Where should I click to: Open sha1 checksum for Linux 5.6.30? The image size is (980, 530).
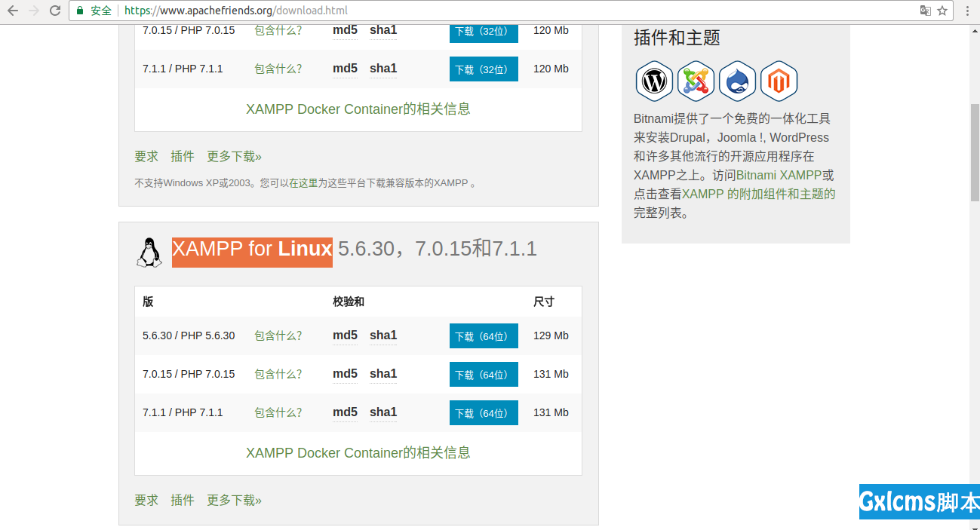click(383, 335)
